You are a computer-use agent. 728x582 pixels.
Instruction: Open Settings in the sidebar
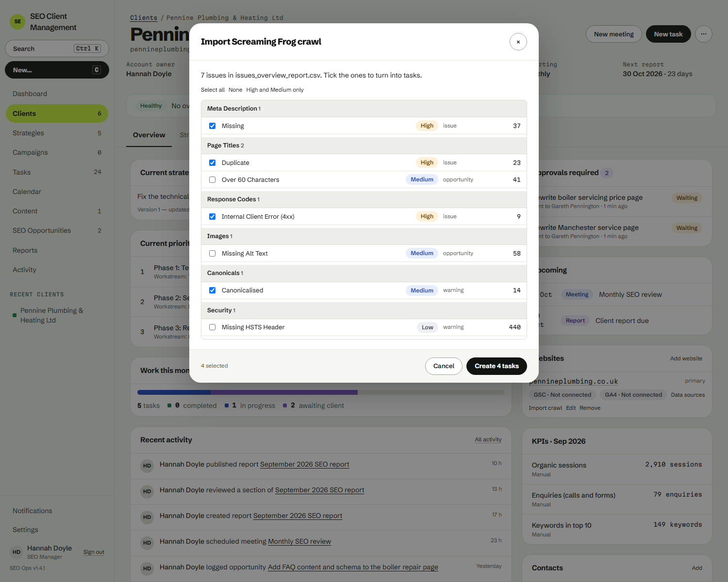(x=57, y=530)
